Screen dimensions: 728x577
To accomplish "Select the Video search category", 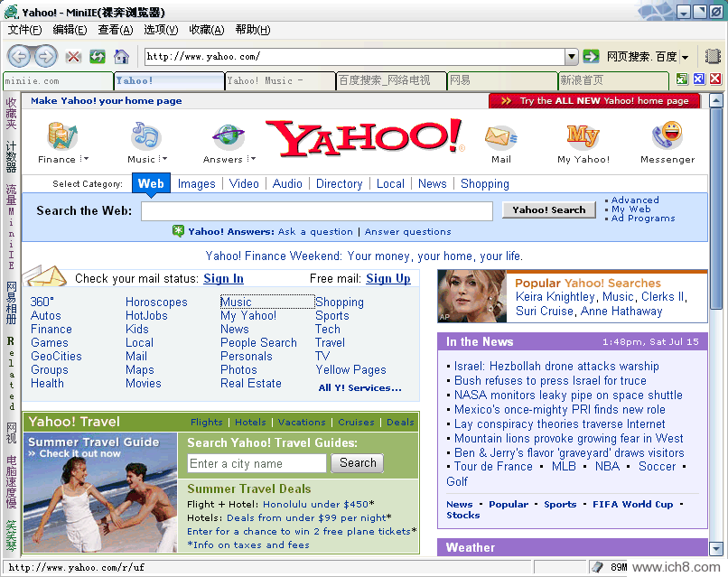I will click(244, 184).
